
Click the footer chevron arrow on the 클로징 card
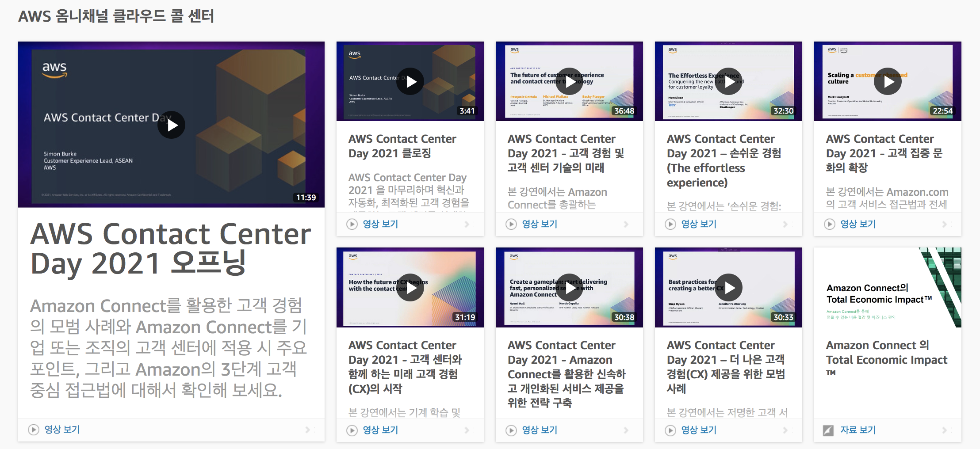click(x=467, y=224)
